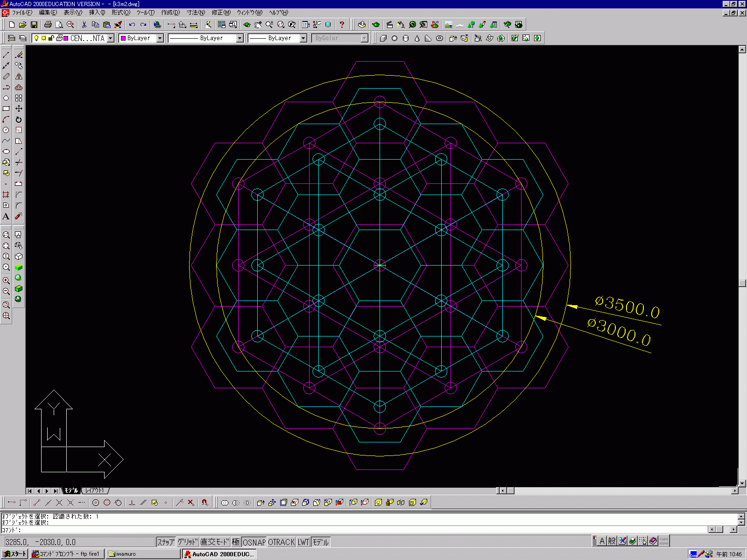
Task: Select the solid Torus tool
Action: click(439, 38)
